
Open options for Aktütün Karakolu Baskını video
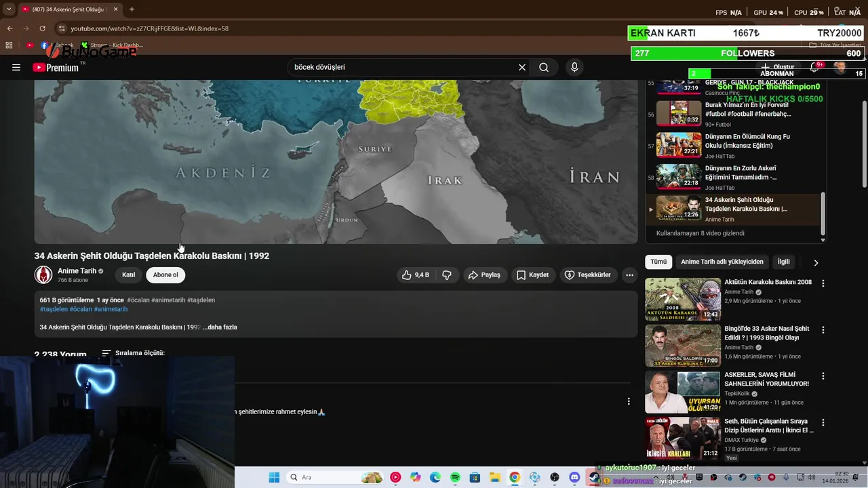pos(823,283)
